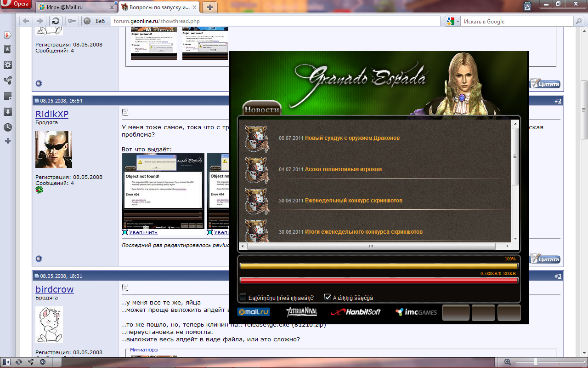
Task: Open the Bookmarks star panel in sidebar
Action: click(x=8, y=49)
